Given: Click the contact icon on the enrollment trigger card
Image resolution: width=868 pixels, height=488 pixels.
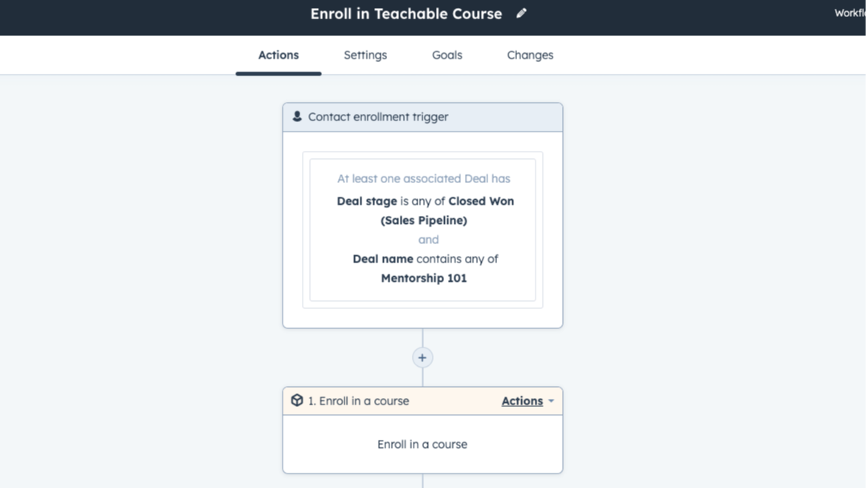Looking at the screenshot, I should point(296,116).
